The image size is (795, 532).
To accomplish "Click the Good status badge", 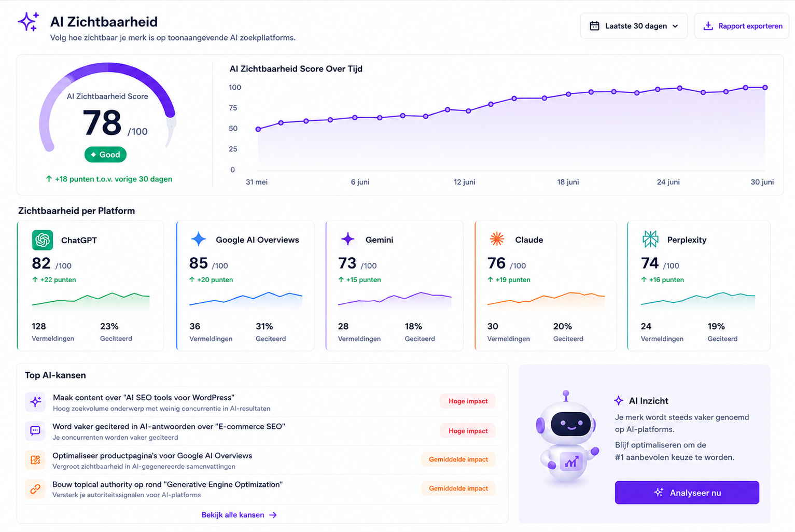I will pos(106,155).
